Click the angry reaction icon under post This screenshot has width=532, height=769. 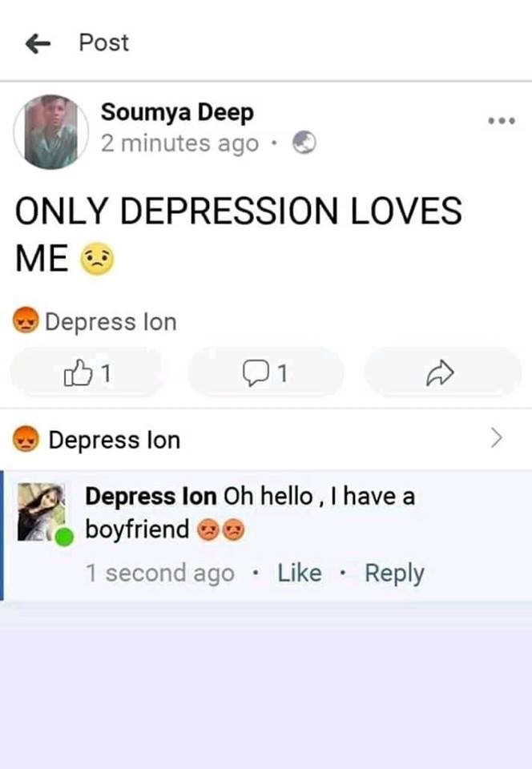pos(26,320)
